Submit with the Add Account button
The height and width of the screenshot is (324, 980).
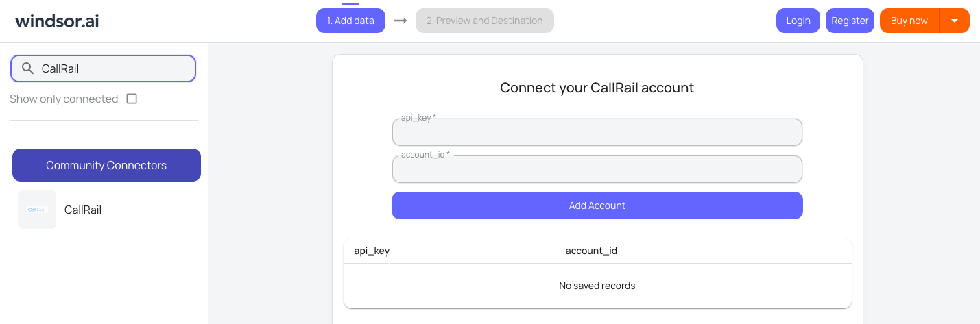tap(597, 205)
